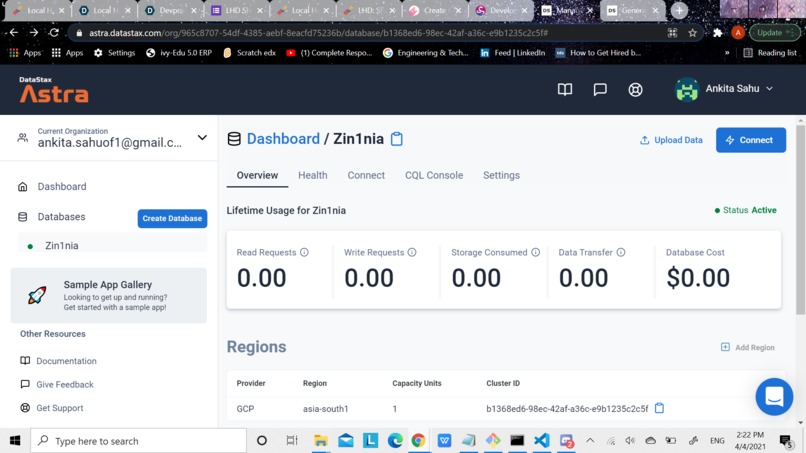Open Dashboard in the sidebar
The width and height of the screenshot is (806, 453).
tap(62, 187)
